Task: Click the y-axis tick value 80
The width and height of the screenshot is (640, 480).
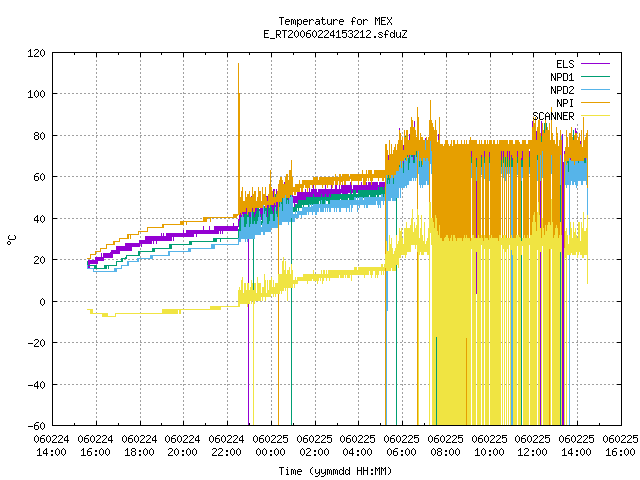Action: (39, 136)
